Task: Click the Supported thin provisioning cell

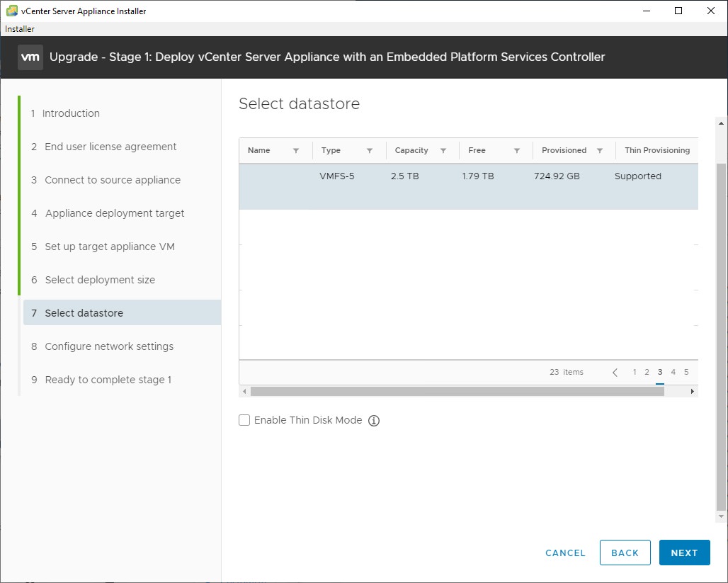Action: click(x=638, y=176)
